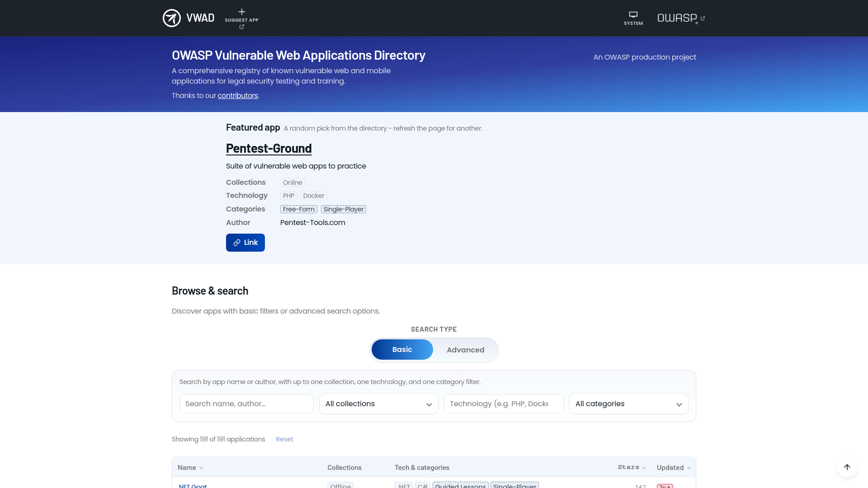Select the PHP technology tag

(x=288, y=195)
